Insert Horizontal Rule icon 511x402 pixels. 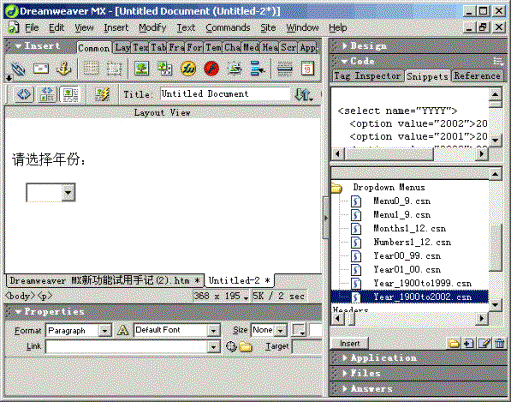click(x=285, y=69)
